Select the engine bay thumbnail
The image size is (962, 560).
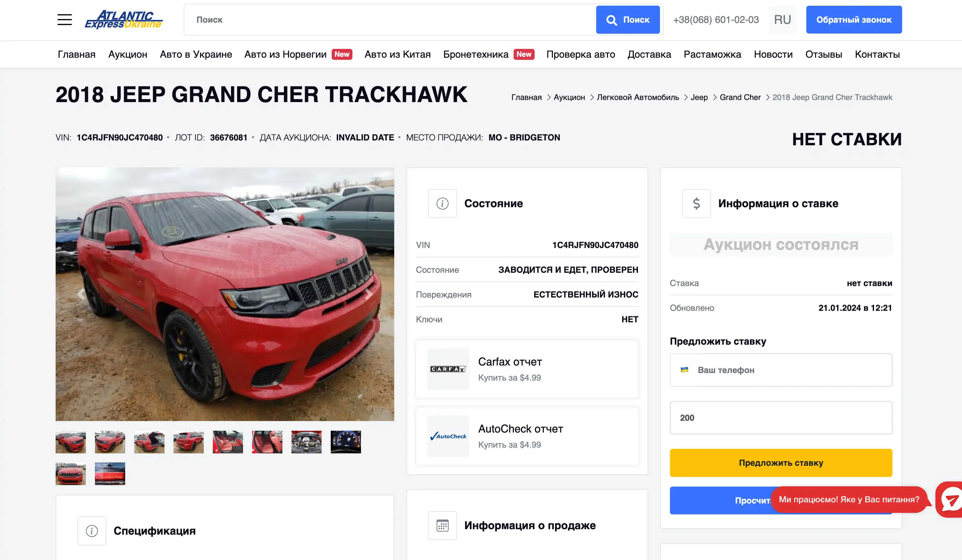pos(306,442)
